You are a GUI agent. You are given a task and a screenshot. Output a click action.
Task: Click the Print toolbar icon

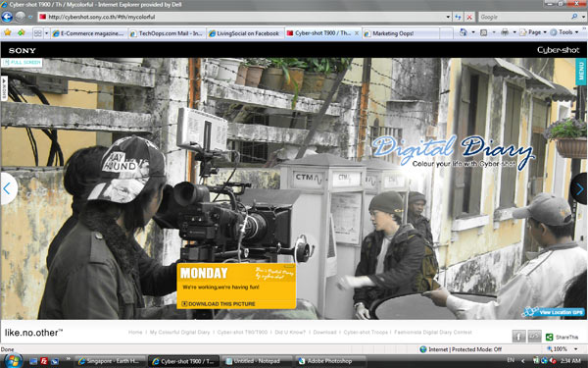pyautogui.click(x=505, y=32)
